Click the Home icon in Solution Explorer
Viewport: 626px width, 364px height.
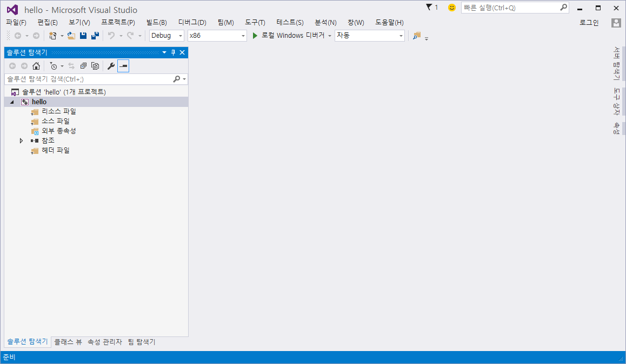[36, 66]
